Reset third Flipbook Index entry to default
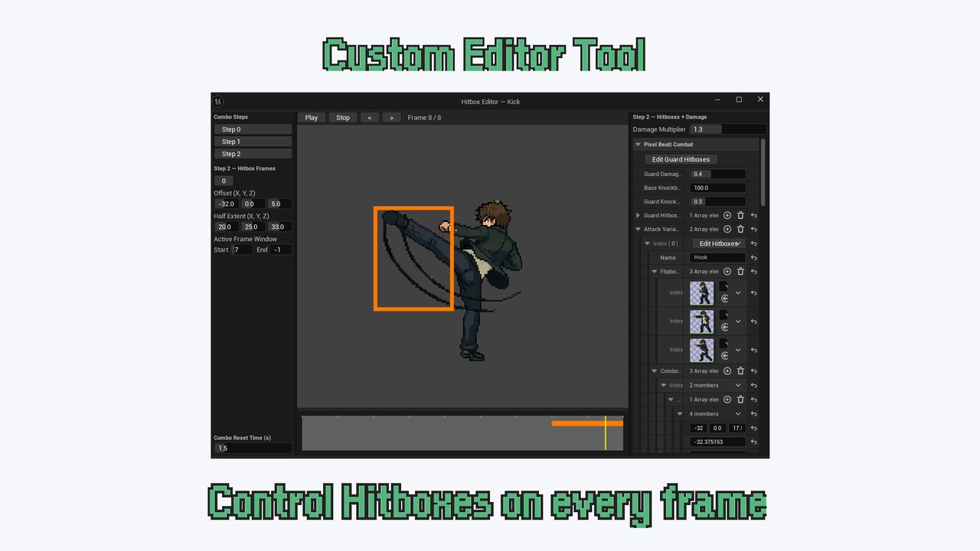The width and height of the screenshot is (980, 551). click(754, 350)
